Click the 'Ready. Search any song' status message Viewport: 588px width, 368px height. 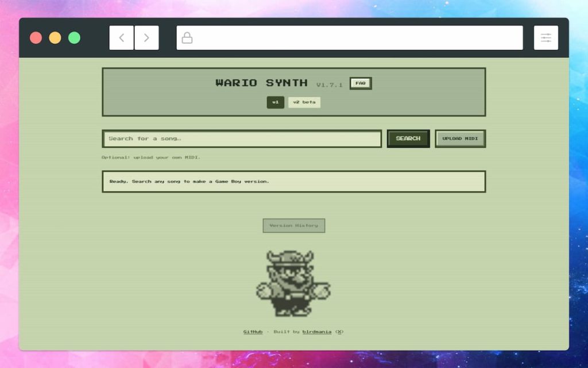coord(189,181)
